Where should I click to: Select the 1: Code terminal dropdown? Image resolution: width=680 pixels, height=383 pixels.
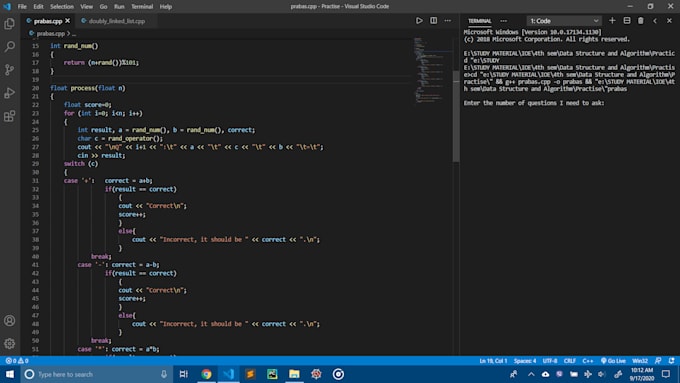564,21
